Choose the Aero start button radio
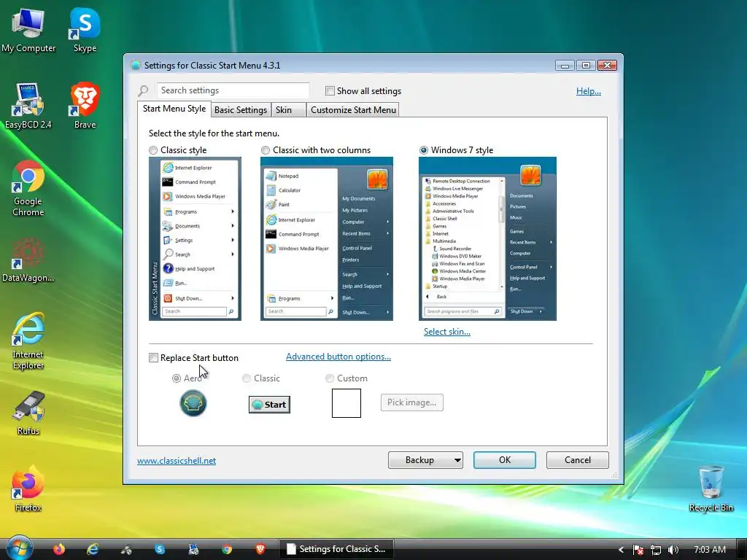Image resolution: width=747 pixels, height=560 pixels. (177, 378)
